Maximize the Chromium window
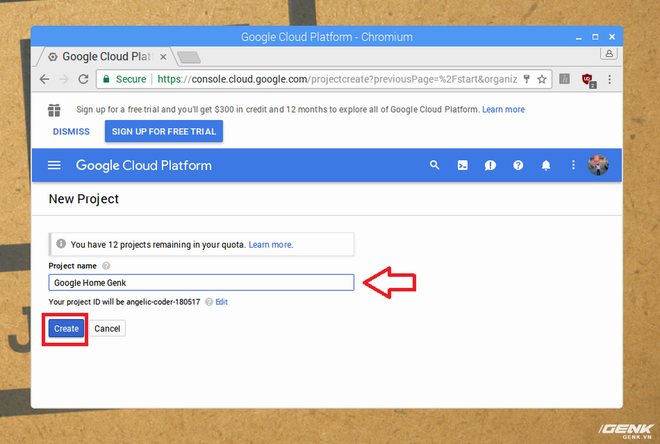660x444 pixels. (x=595, y=37)
